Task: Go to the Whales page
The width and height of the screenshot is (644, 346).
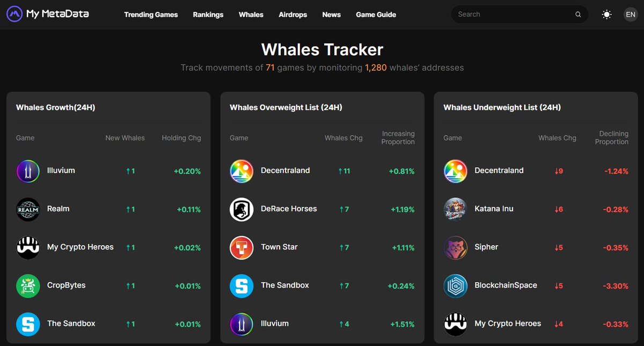Action: (x=251, y=14)
